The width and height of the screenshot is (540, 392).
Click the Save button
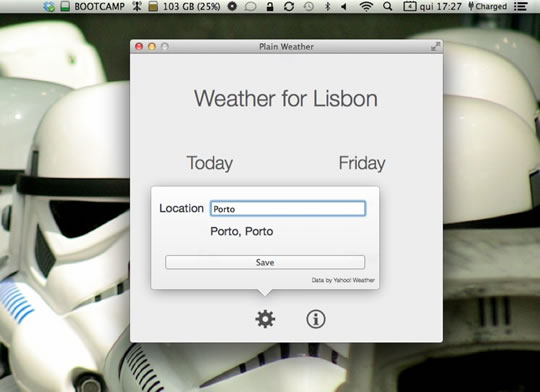coord(265,262)
